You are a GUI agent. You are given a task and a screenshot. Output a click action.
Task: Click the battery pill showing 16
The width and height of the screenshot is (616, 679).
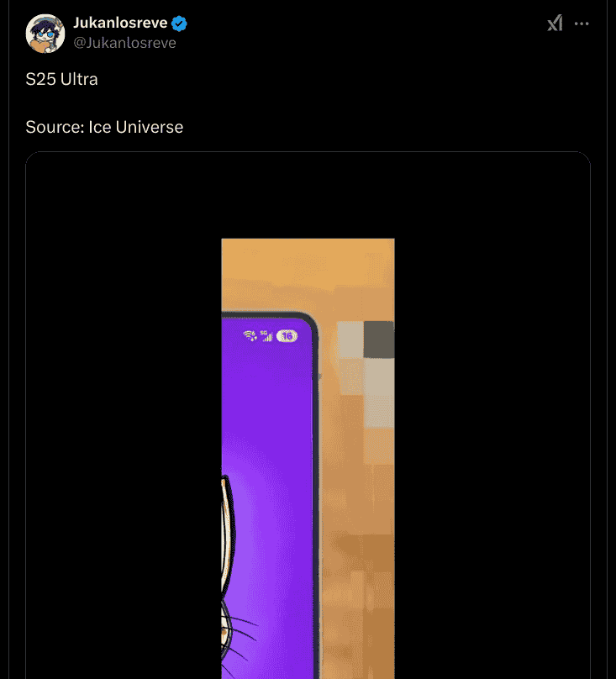coord(287,336)
